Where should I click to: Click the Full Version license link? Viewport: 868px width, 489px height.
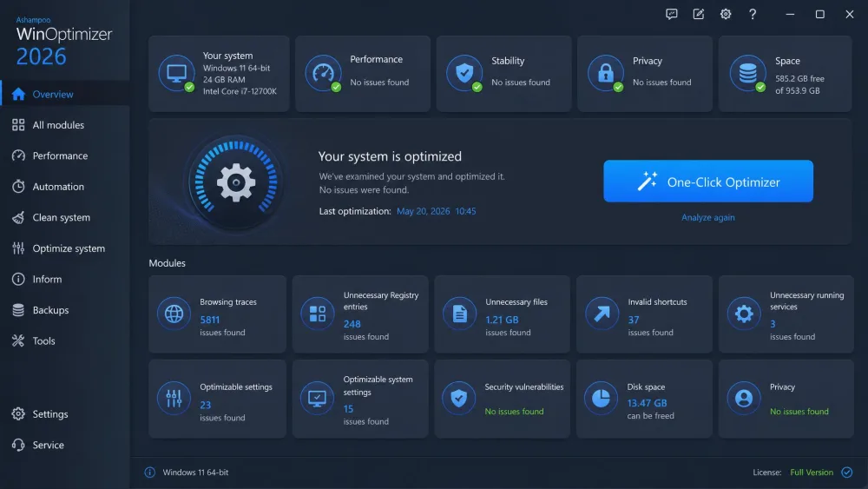[x=811, y=472]
